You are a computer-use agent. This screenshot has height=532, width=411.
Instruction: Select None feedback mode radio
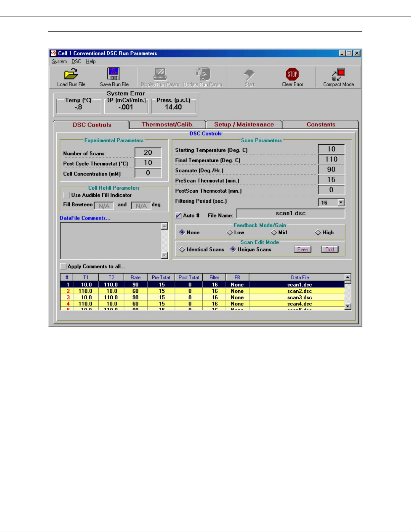pyautogui.click(x=182, y=232)
